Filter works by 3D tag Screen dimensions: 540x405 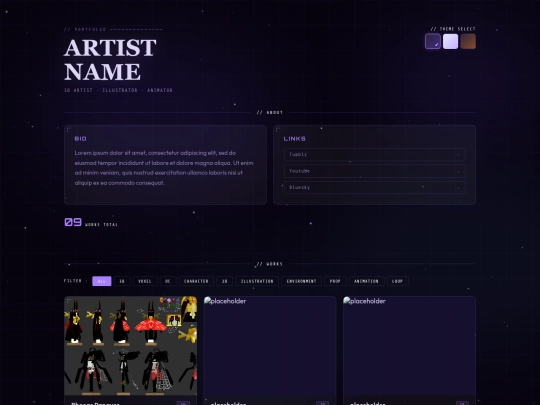[122, 281]
